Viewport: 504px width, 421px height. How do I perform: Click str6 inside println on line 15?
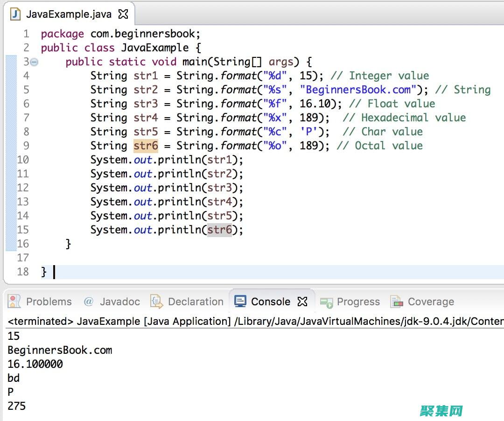point(219,230)
